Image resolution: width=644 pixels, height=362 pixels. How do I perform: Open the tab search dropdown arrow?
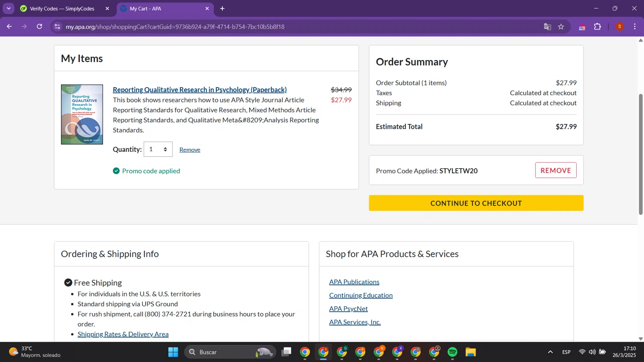[9, 9]
